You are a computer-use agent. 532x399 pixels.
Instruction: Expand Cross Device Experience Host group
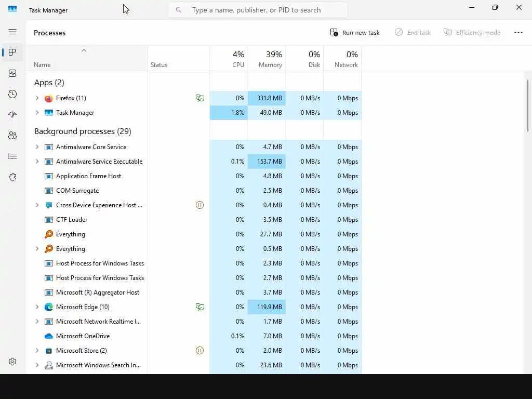pos(37,205)
